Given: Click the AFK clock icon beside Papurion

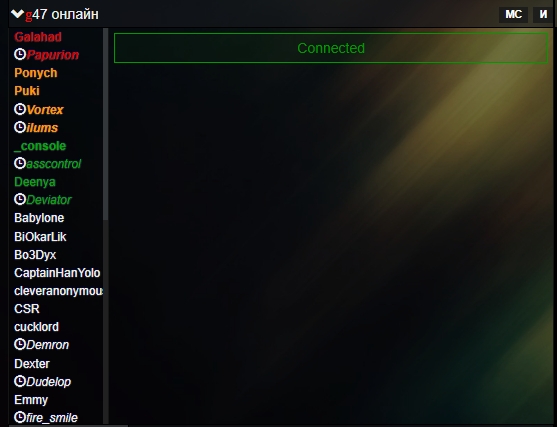Looking at the screenshot, I should (20, 54).
